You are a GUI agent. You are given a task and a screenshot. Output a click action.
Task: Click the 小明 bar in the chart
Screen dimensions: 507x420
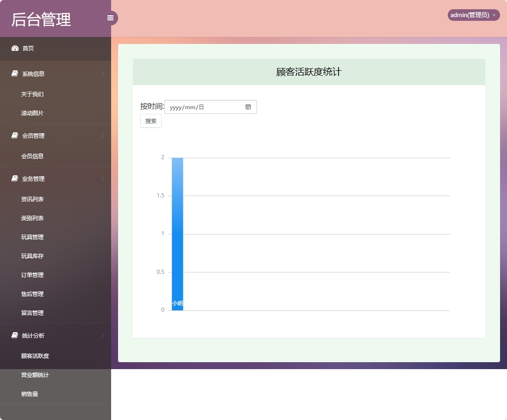click(x=178, y=231)
